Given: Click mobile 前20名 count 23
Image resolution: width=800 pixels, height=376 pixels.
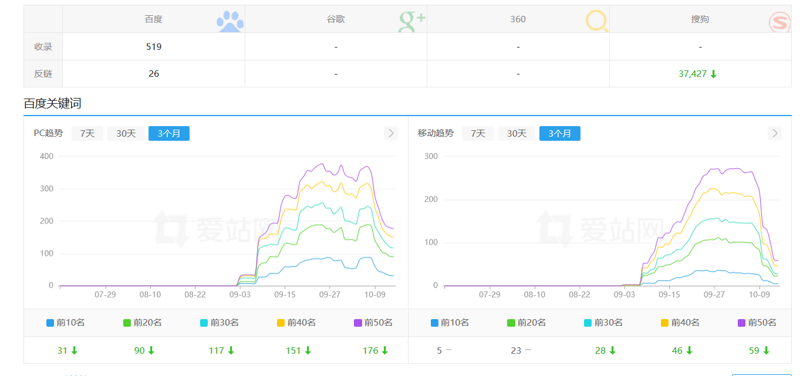Looking at the screenshot, I should [516, 350].
